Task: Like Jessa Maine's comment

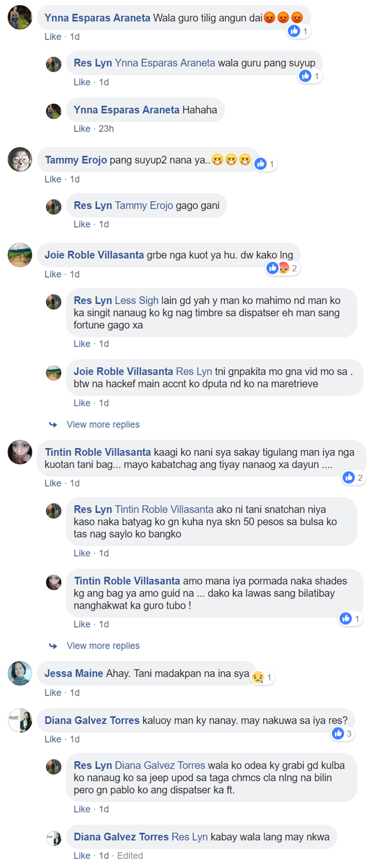Action: pos(53,693)
